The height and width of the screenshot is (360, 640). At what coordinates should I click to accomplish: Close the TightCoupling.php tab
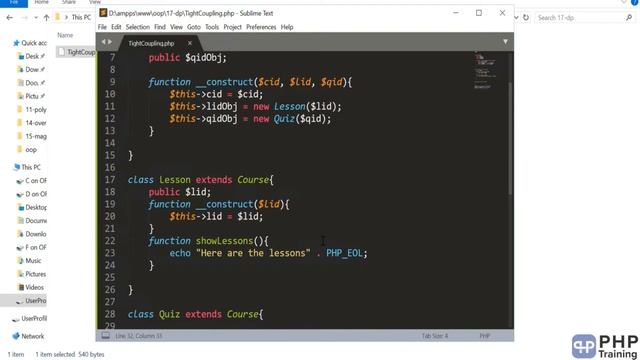click(190, 43)
